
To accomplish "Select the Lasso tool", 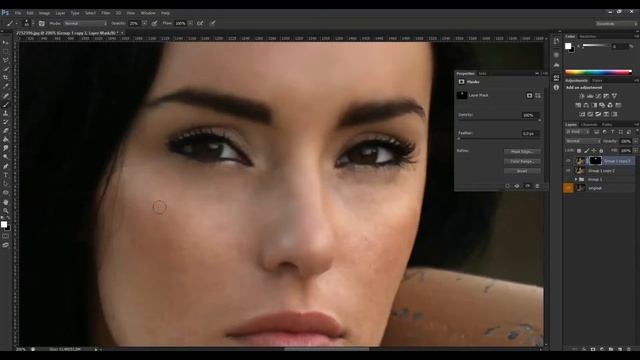I will point(6,60).
